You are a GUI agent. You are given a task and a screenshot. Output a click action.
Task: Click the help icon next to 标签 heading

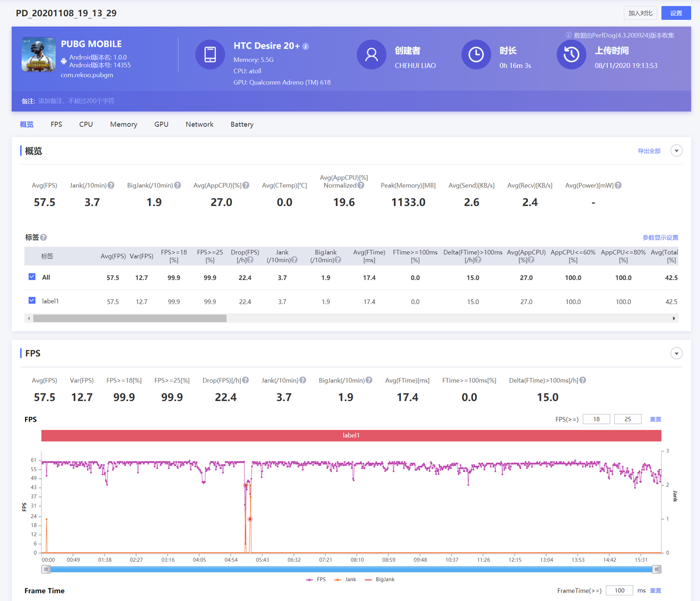(43, 238)
